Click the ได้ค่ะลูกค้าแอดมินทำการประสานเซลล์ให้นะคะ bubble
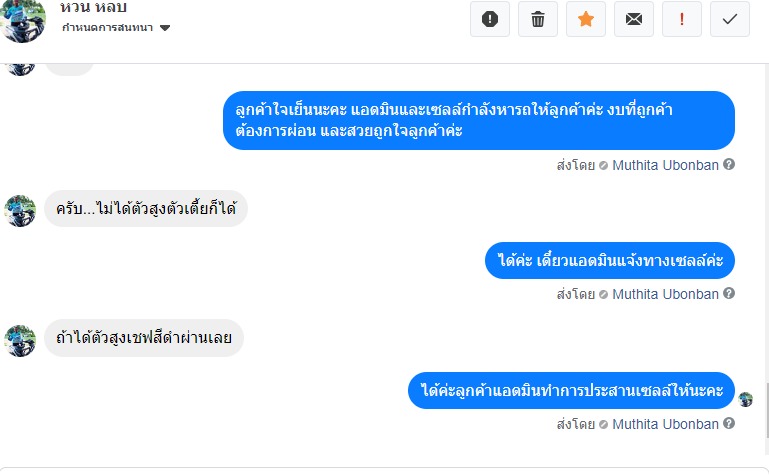The image size is (769, 476). 572,390
